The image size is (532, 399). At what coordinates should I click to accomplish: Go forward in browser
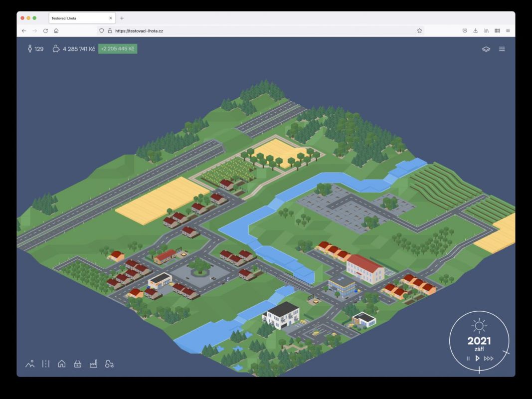34,30
